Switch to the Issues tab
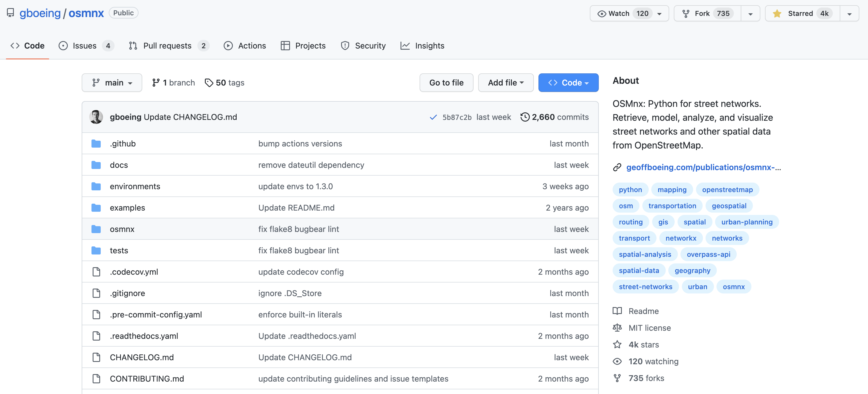 [86, 46]
